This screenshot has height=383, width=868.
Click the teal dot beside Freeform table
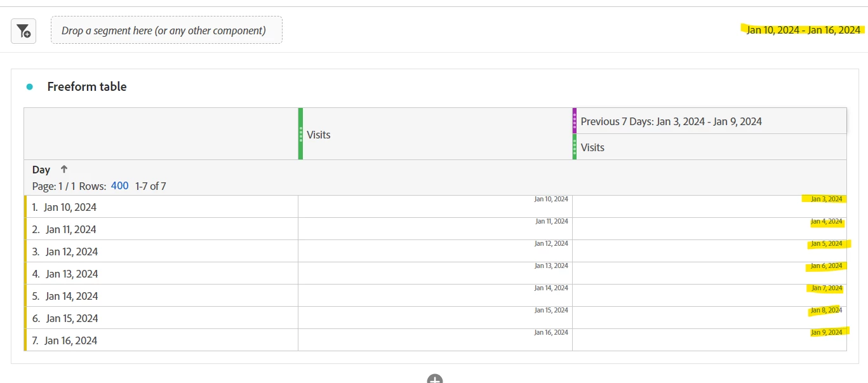click(x=29, y=87)
